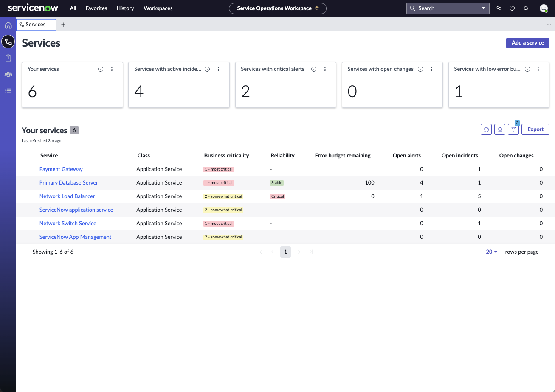555x392 pixels.
Task: Click Services with critical alerts count 2
Action: [245, 91]
